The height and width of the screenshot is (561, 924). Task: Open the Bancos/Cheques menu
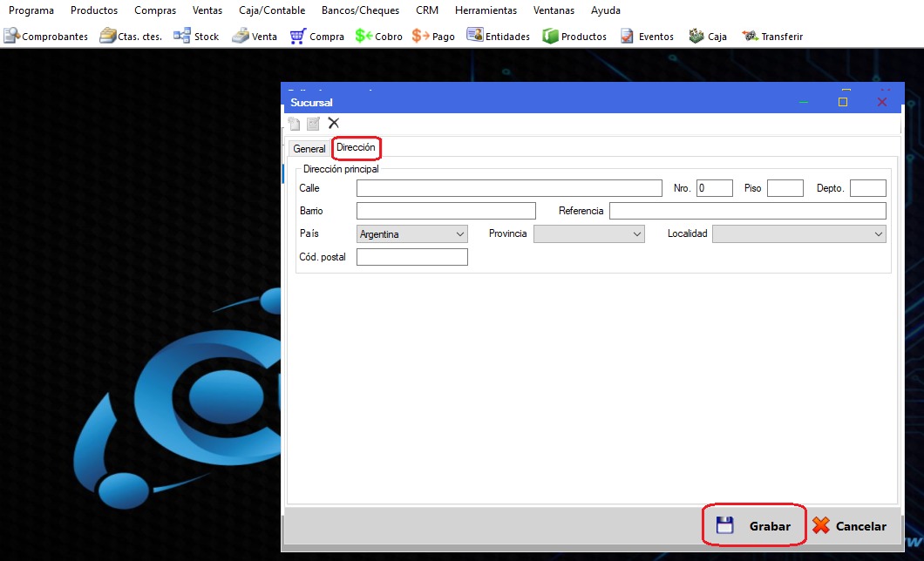point(361,10)
